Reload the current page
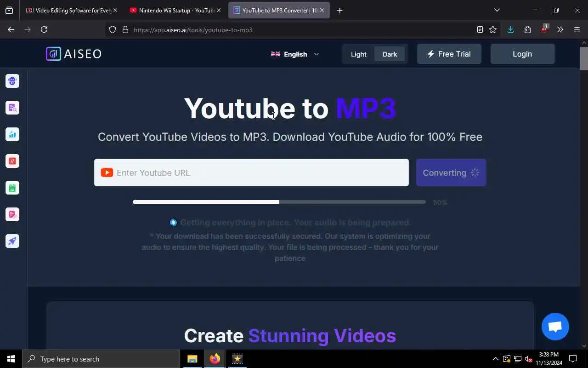This screenshot has width=588, height=368. point(44,29)
